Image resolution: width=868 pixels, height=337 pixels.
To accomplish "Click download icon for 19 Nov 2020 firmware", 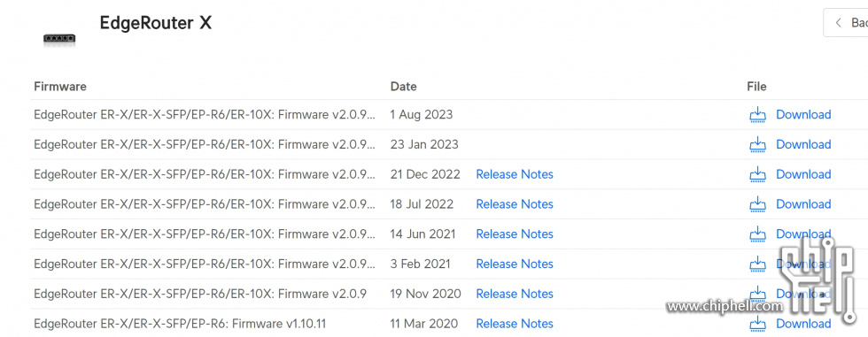I will 757,294.
